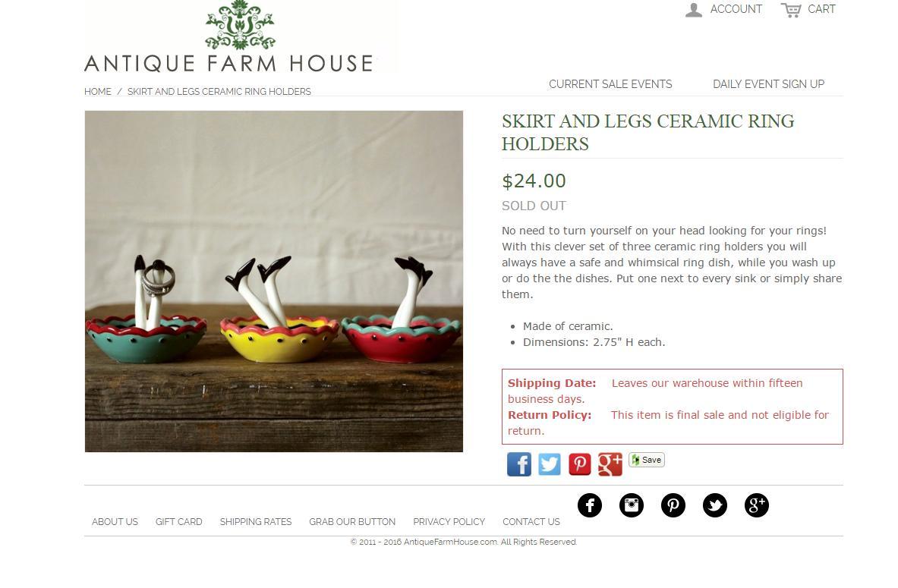Click Antique Farm House logo

229,36
